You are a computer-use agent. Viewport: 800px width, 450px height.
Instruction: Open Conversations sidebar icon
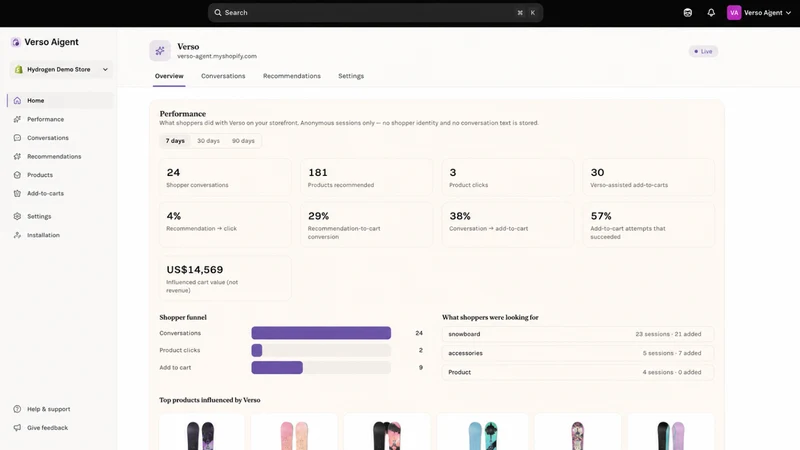(17, 138)
